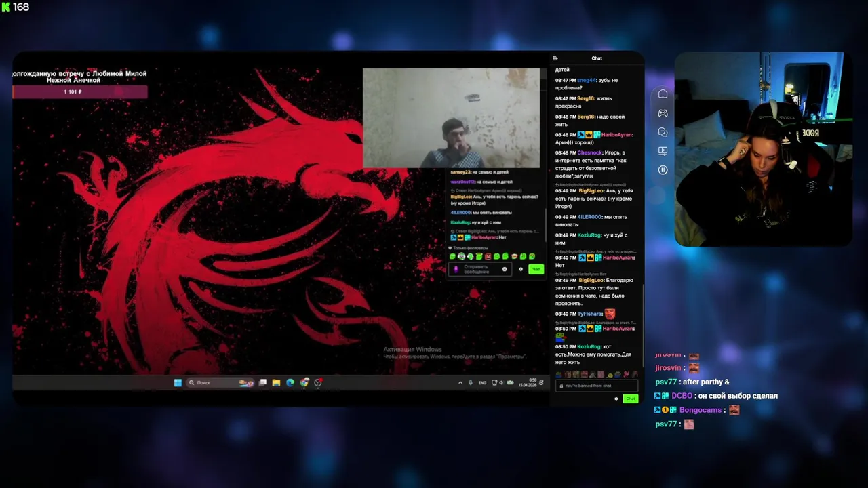Click HariboAyran's 'Нет' reply in Chat panel
This screenshot has height=488, width=868.
click(560, 265)
